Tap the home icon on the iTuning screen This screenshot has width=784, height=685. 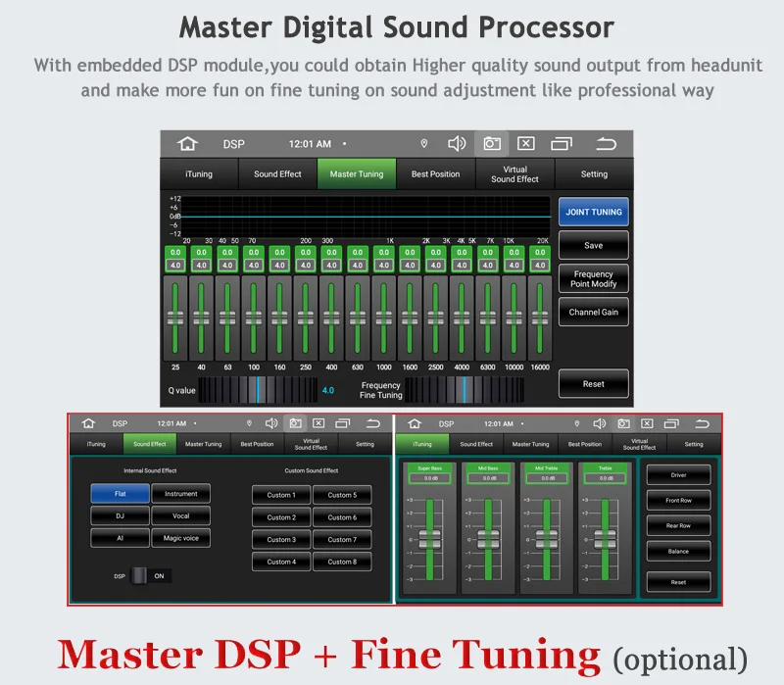pos(415,423)
